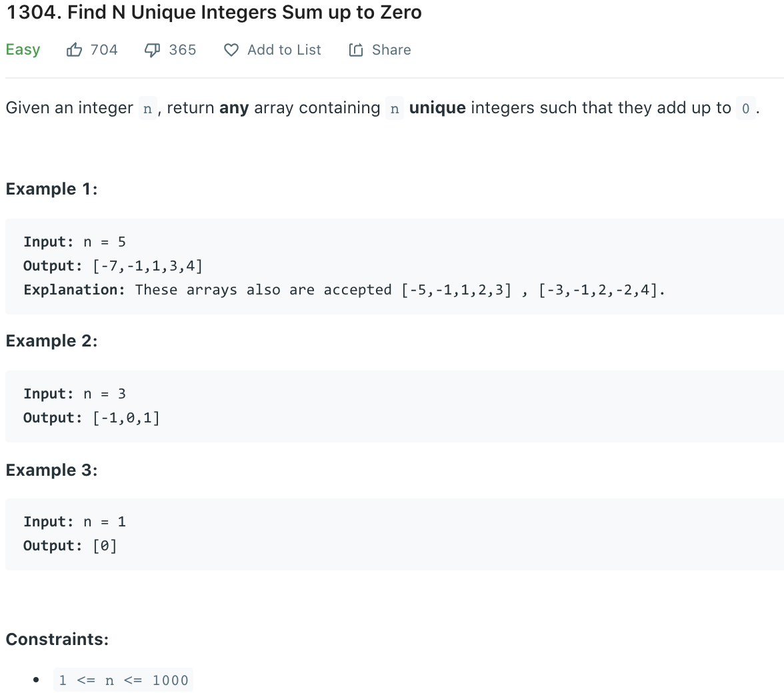The height and width of the screenshot is (693, 784).
Task: Expand Example 1 details
Action: click(51, 189)
